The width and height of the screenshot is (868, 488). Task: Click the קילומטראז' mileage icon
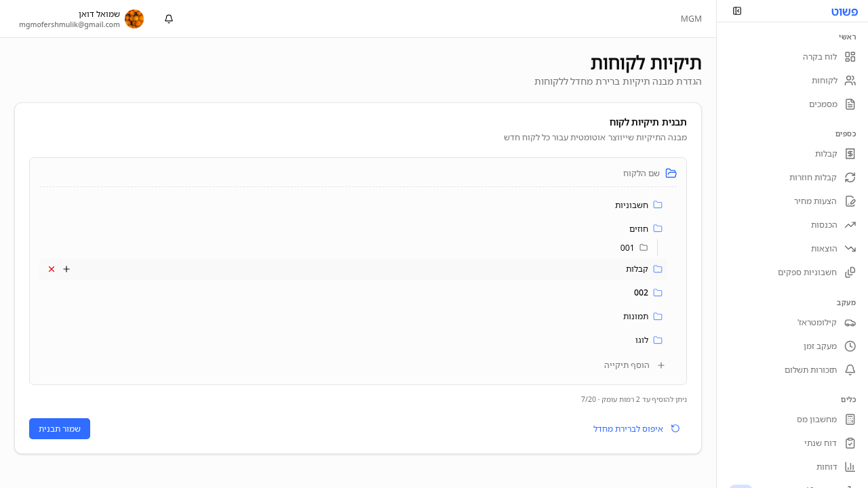pos(850,323)
